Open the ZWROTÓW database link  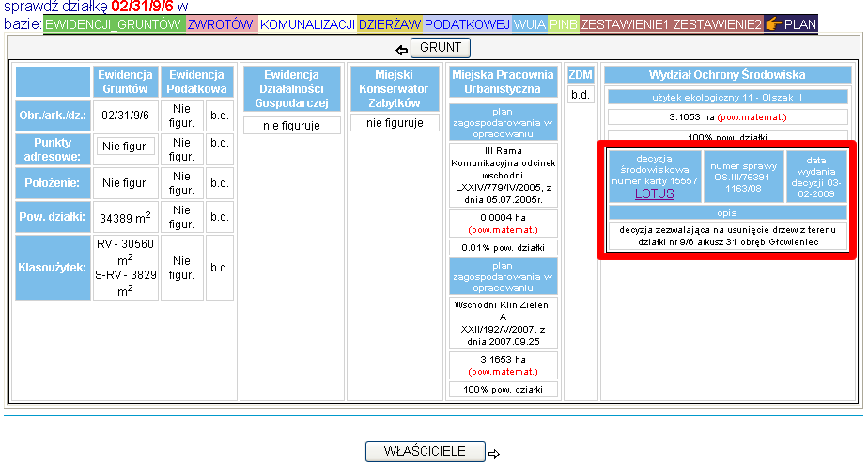click(x=220, y=24)
